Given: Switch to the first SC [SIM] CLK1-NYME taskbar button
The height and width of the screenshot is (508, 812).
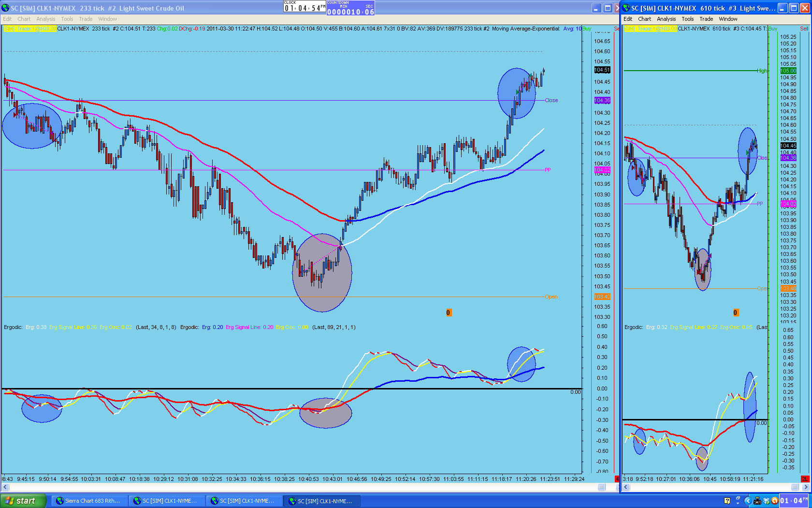Looking at the screenshot, I should pyautogui.click(x=167, y=501).
